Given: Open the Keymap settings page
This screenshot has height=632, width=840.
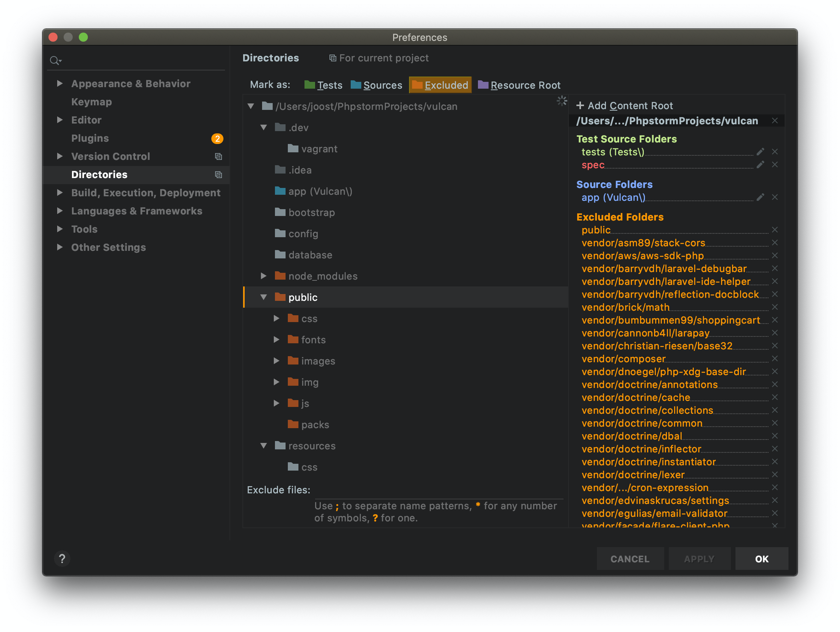Looking at the screenshot, I should point(92,102).
